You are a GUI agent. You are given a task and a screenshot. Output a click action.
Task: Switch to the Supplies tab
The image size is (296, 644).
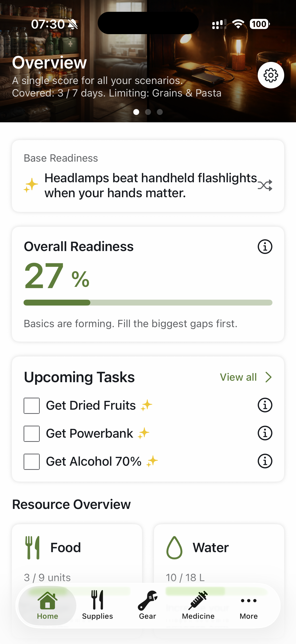click(x=97, y=605)
